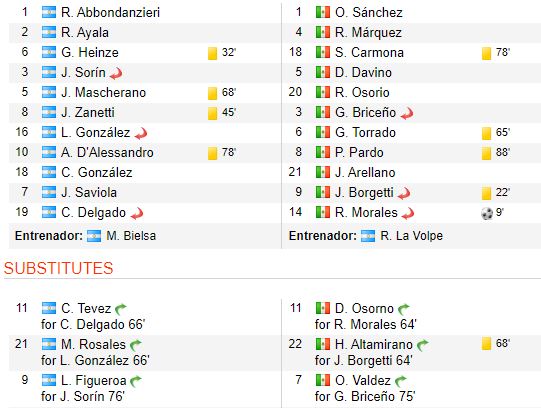Screen dimensions: 541x408
Task: Click the yellow card icon beside P. Pardo
Action: pos(486,153)
